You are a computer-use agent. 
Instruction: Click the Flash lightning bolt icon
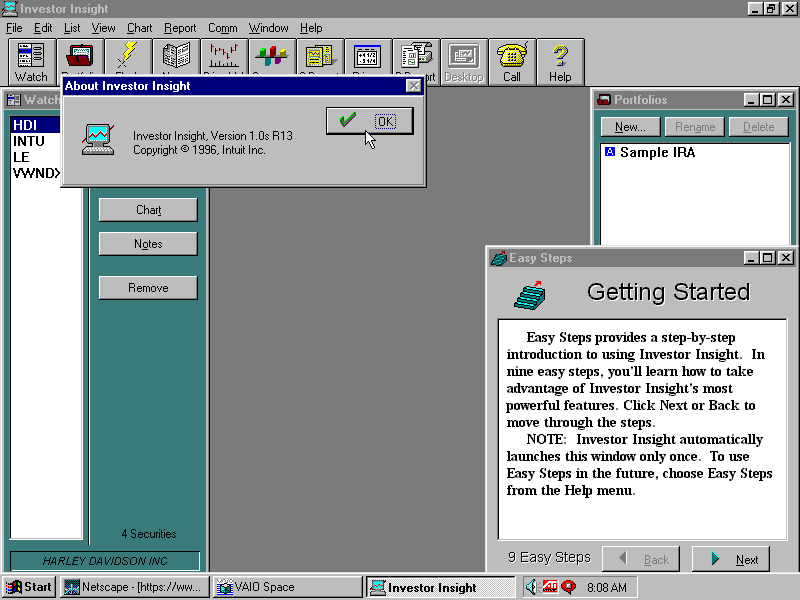(128, 58)
